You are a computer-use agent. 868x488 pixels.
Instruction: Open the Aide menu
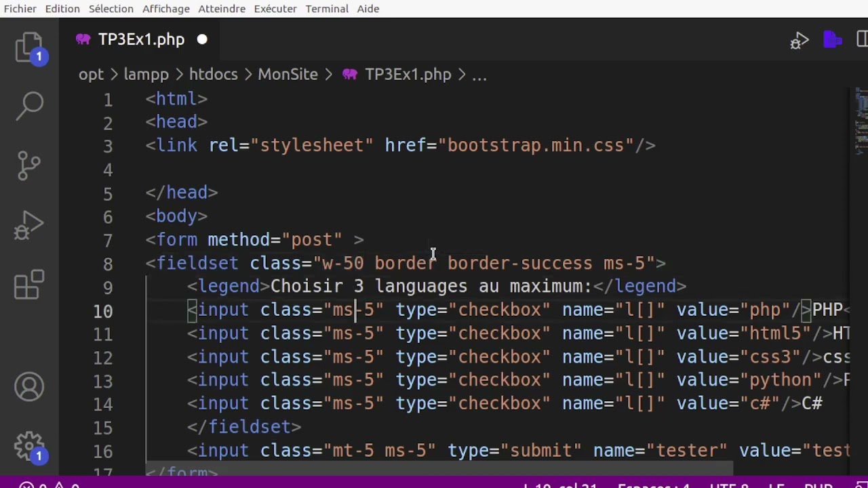pyautogui.click(x=368, y=9)
